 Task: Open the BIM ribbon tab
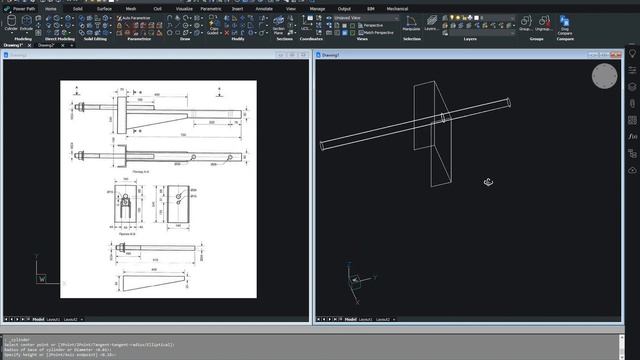click(x=371, y=9)
